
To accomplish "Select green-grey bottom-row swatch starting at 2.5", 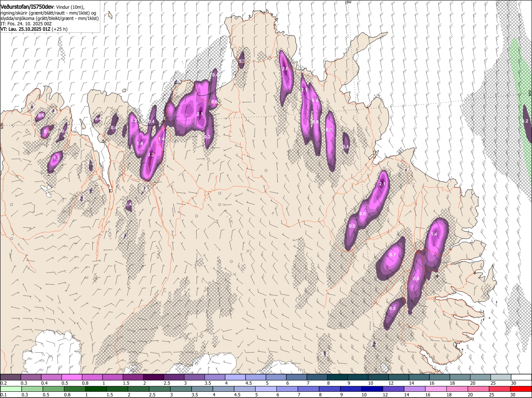I will [x=160, y=389].
